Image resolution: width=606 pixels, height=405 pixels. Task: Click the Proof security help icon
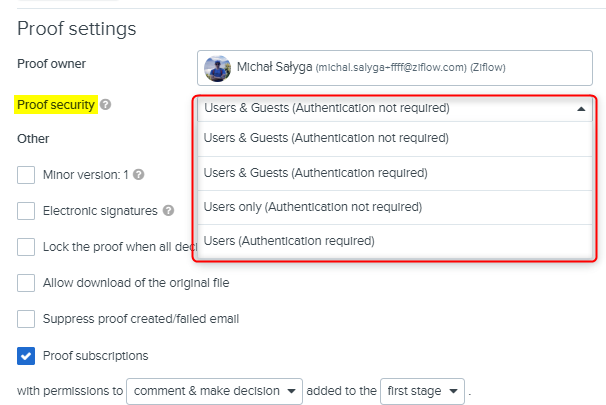pyautogui.click(x=106, y=104)
